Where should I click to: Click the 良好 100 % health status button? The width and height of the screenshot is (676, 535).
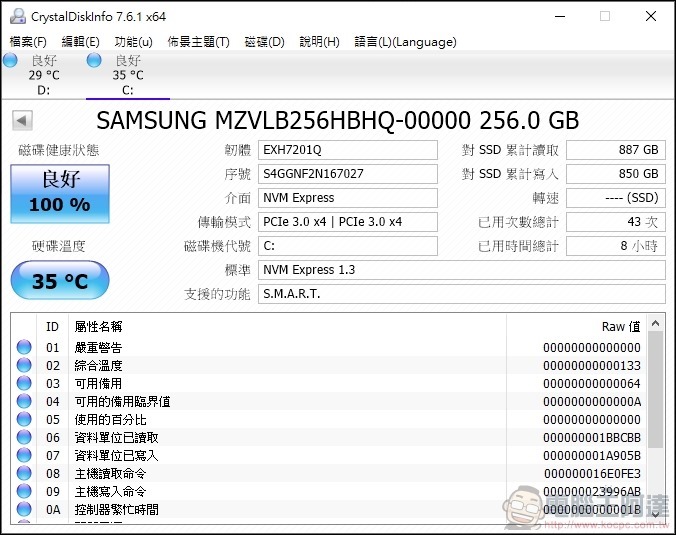click(60, 194)
